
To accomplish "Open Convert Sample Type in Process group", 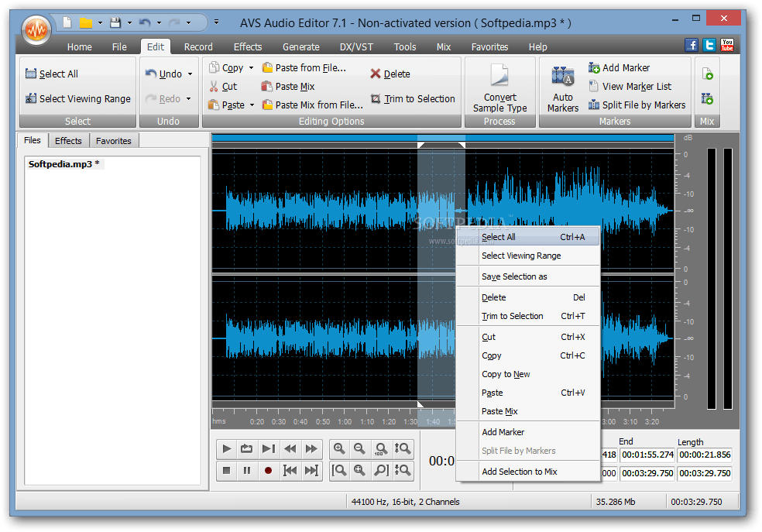I will (x=499, y=85).
